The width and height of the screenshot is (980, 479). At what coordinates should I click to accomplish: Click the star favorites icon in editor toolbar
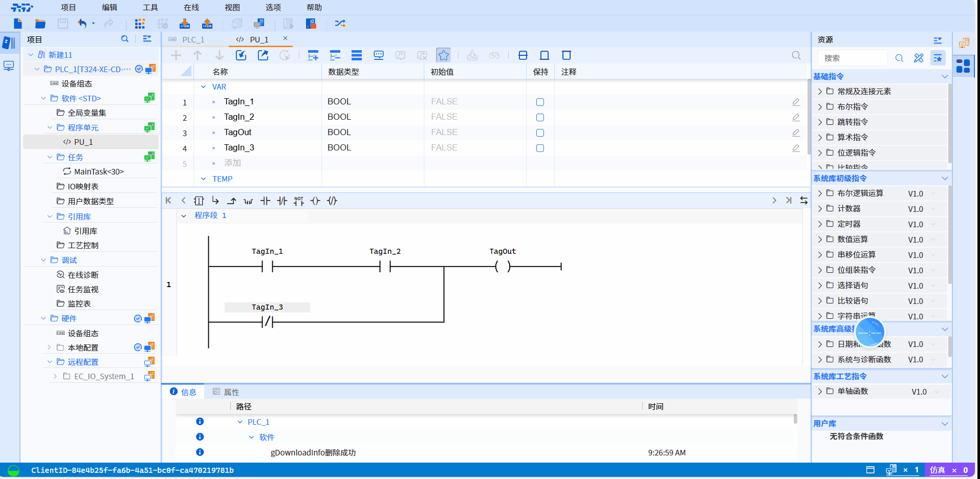443,55
